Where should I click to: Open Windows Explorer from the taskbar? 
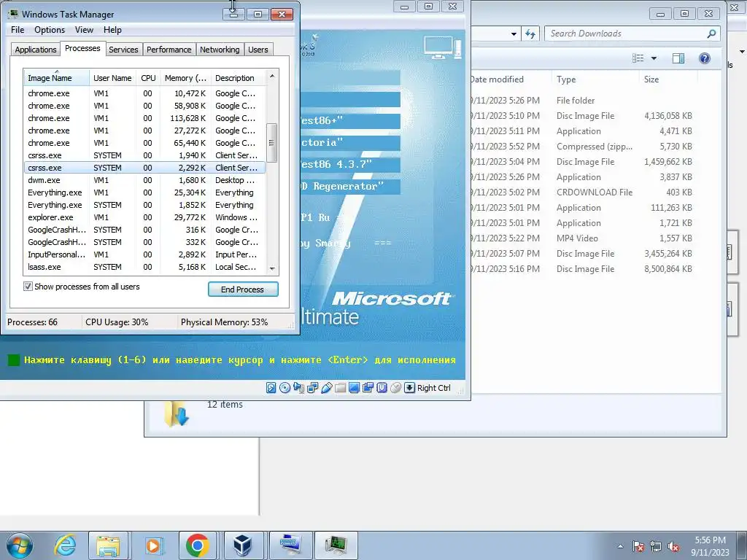tap(108, 545)
